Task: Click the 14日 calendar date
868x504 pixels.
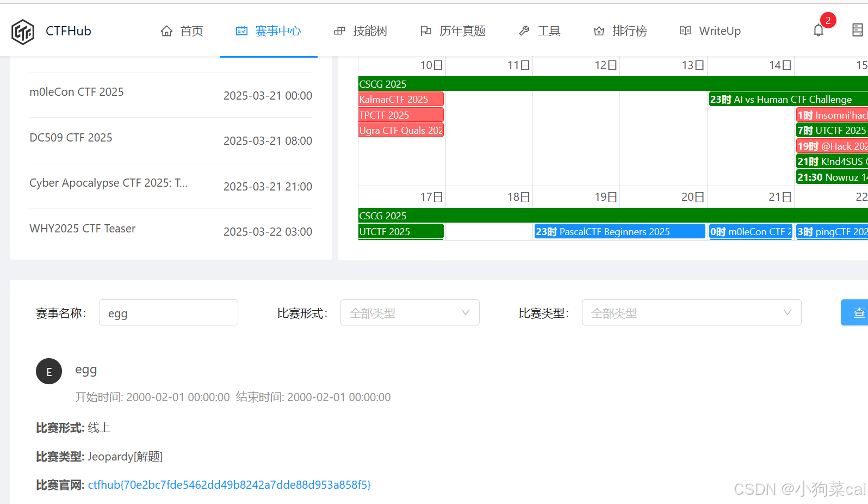Action: (780, 65)
